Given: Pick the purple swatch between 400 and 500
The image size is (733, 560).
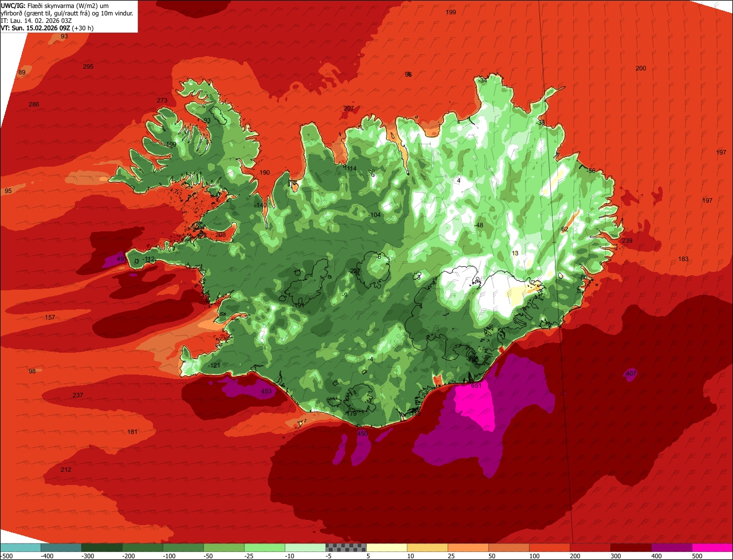Looking at the screenshot, I should pyautogui.click(x=672, y=547).
